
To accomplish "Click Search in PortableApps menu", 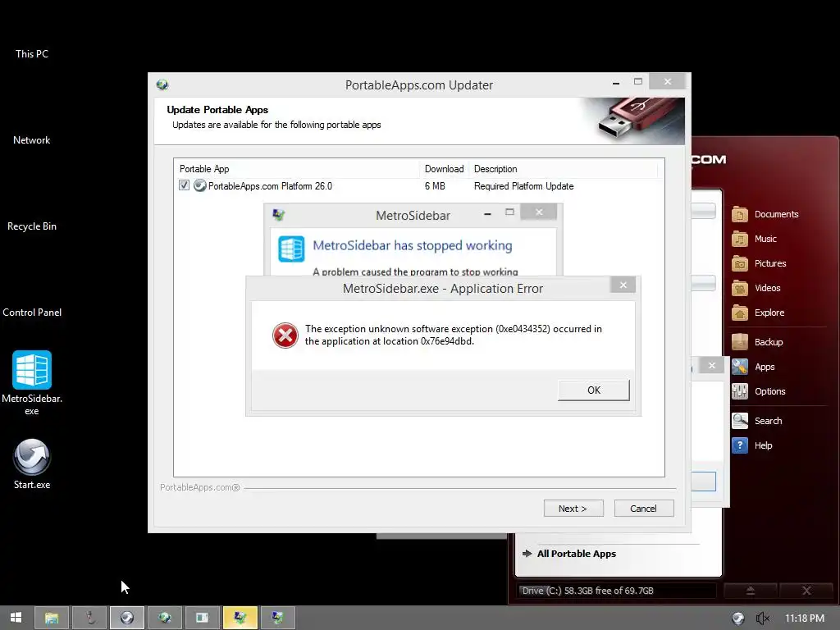I will click(x=757, y=421).
